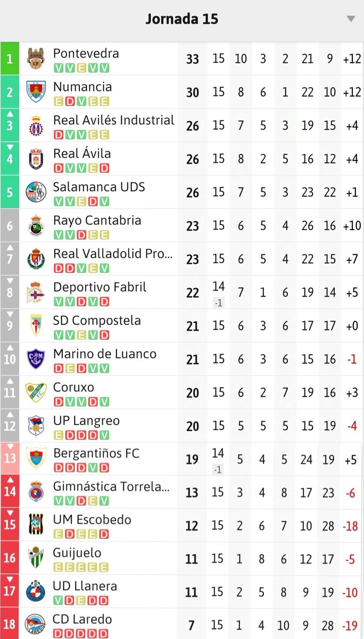The height and width of the screenshot is (639, 364).
Task: Click the green position 1 badge
Action: click(x=10, y=58)
